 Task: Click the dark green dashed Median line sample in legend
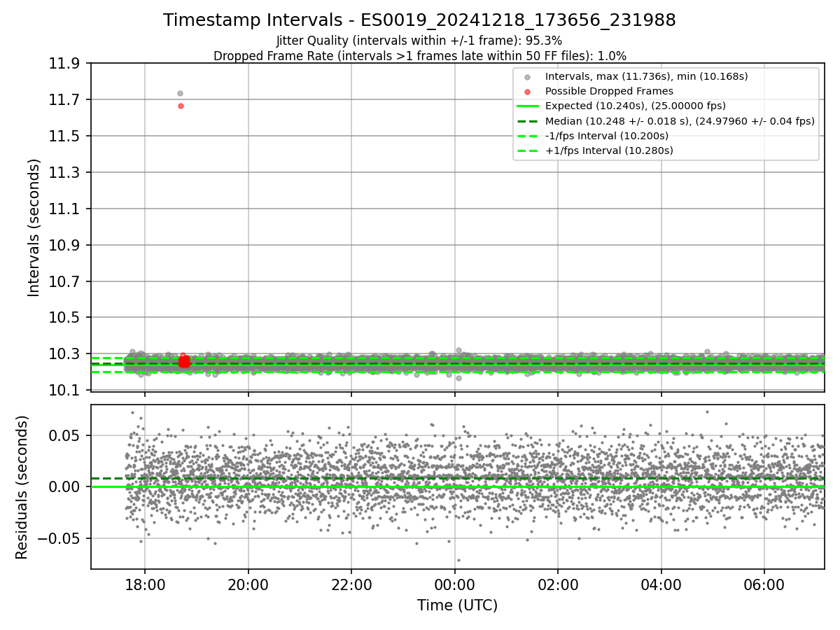click(x=527, y=121)
